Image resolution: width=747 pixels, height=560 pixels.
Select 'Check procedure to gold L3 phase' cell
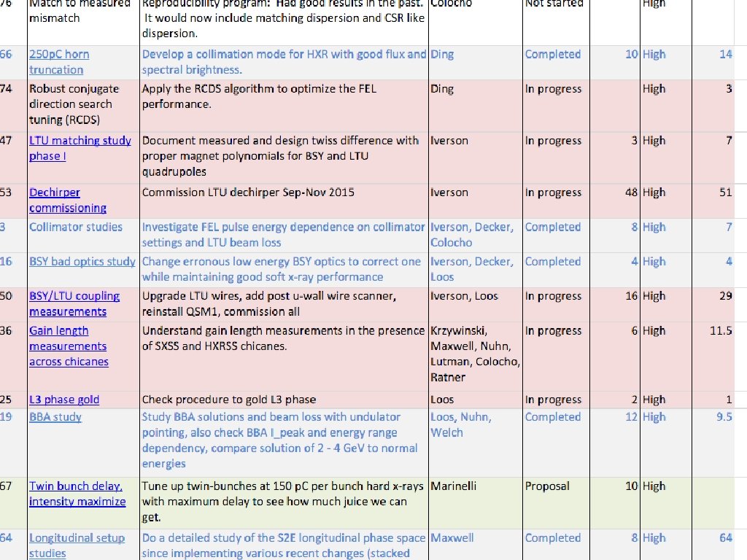[284, 400]
